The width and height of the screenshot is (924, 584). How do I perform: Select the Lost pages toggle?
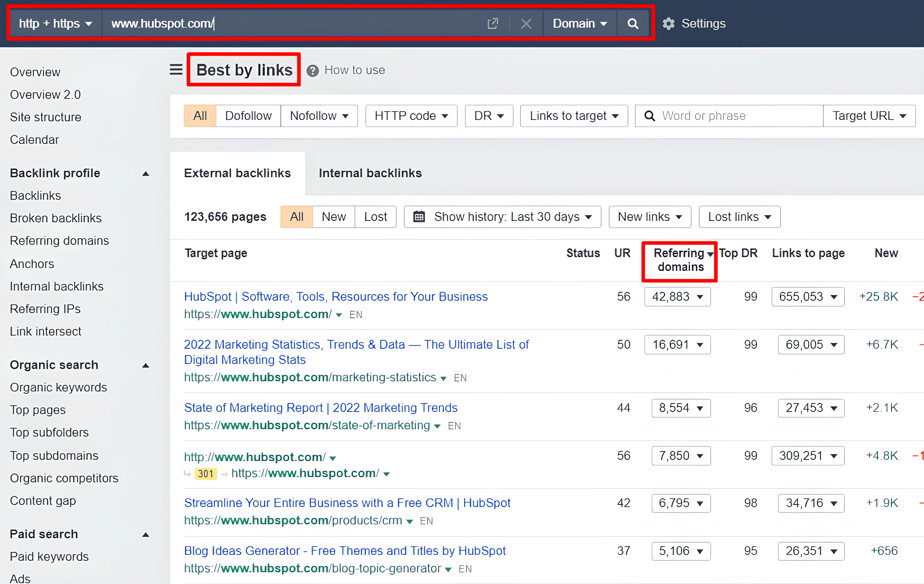[x=375, y=217]
